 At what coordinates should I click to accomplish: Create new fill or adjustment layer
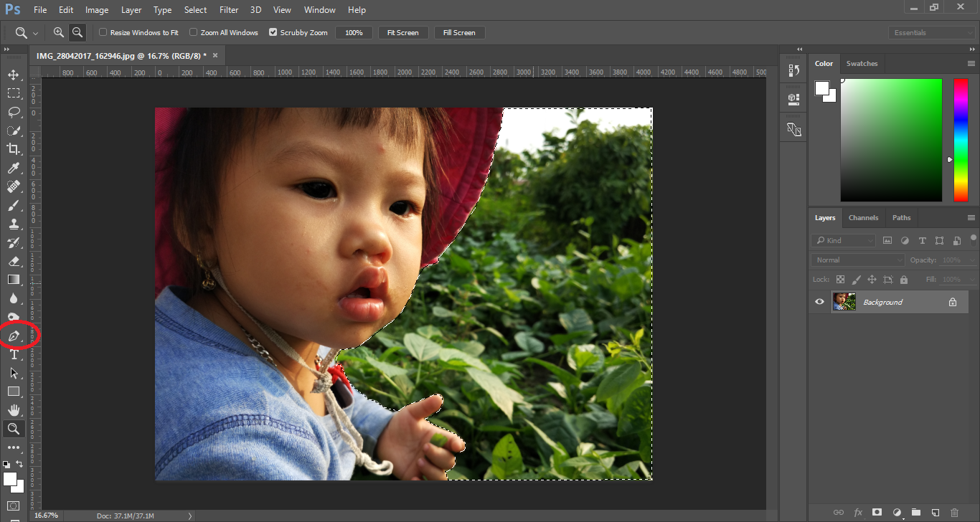point(897,512)
